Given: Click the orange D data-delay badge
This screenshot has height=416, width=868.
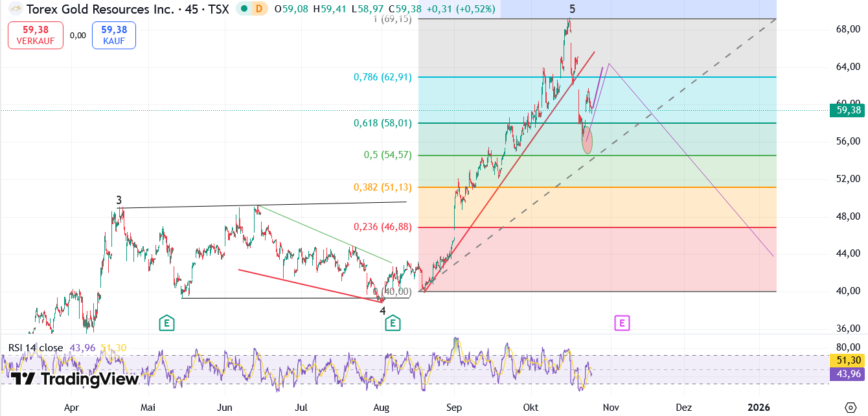Looking at the screenshot, I should click(x=259, y=9).
